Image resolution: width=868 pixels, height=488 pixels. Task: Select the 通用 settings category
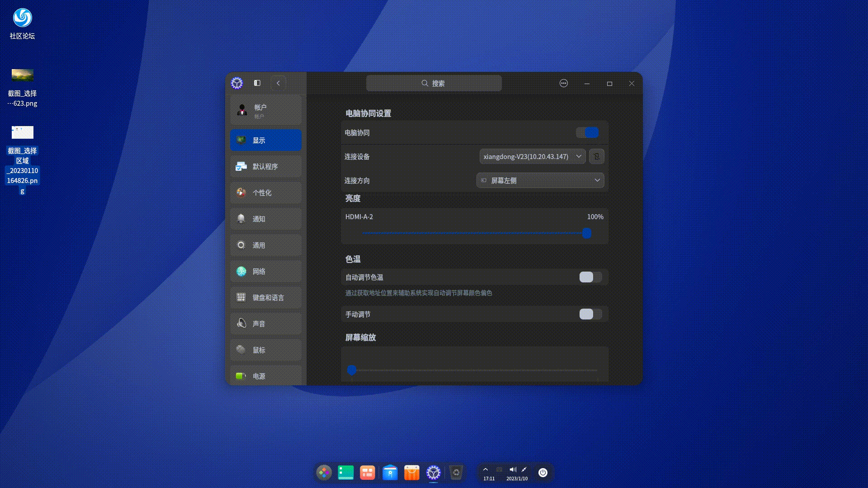(265, 245)
